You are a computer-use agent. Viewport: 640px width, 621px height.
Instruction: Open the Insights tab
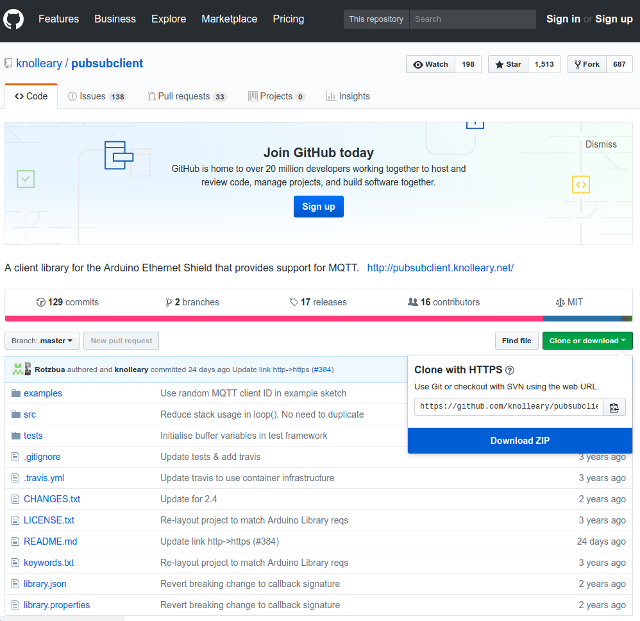(x=348, y=96)
